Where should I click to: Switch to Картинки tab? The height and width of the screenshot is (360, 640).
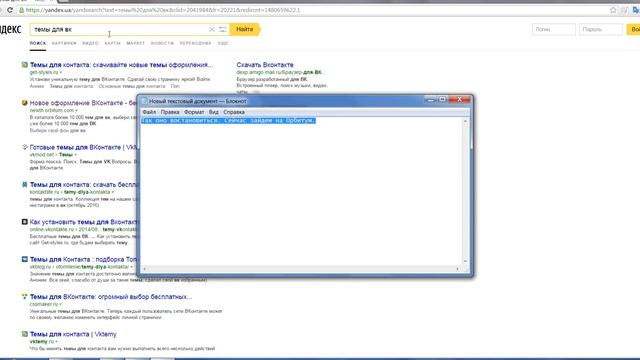pyautogui.click(x=64, y=43)
